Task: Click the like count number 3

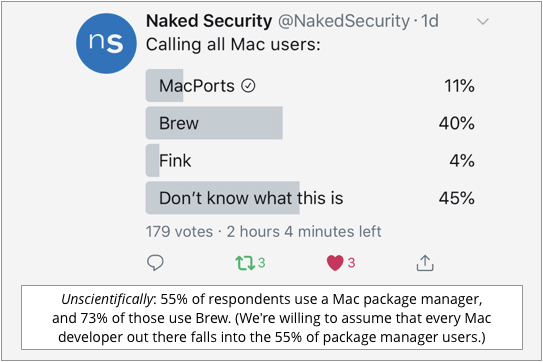Action: point(351,263)
